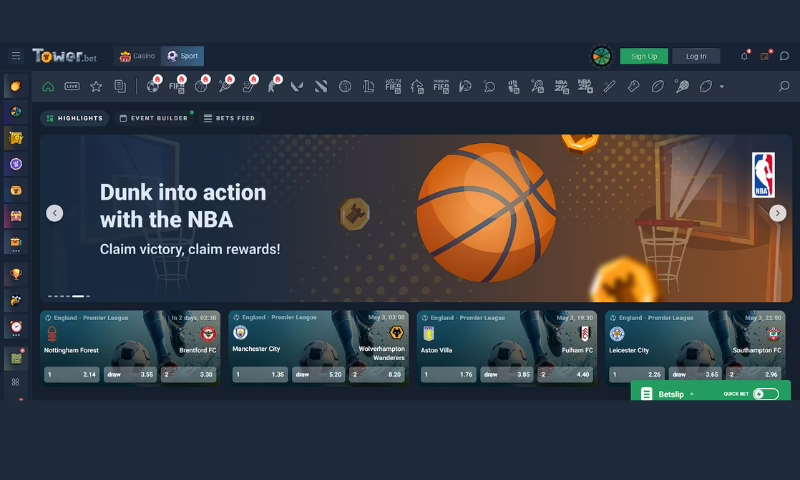Open the fireball icon at sidebar top
800x480 pixels.
[x=16, y=86]
